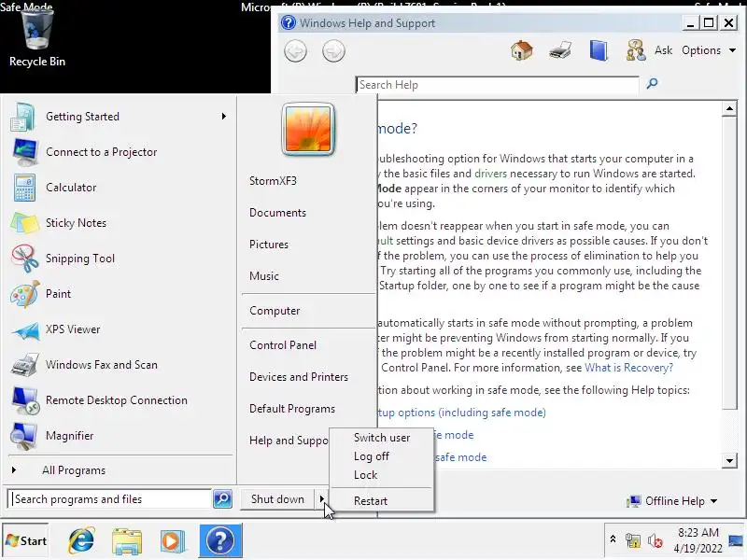Open Windows Explorer from taskbar
The height and width of the screenshot is (560, 747).
pyautogui.click(x=127, y=540)
